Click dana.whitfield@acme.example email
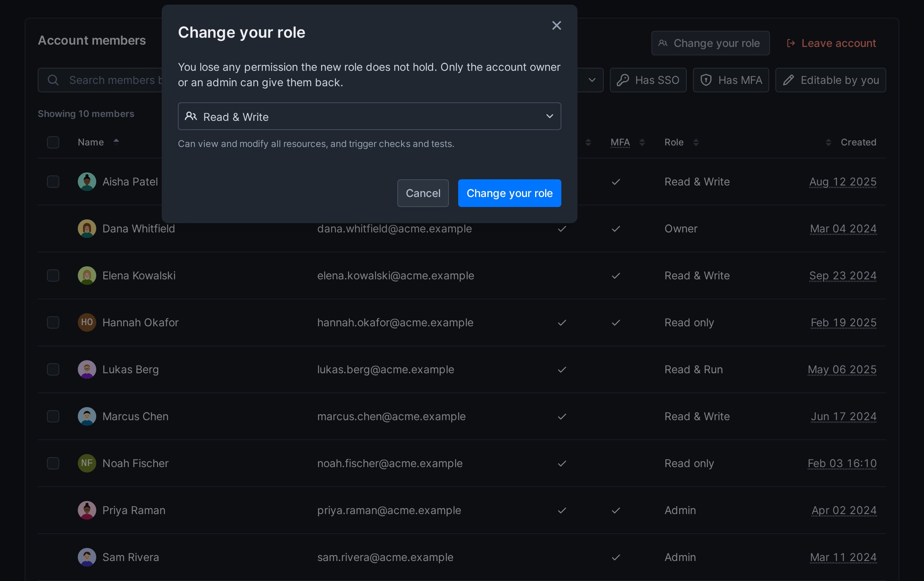Screen dimensions: 924x581 click(394, 229)
